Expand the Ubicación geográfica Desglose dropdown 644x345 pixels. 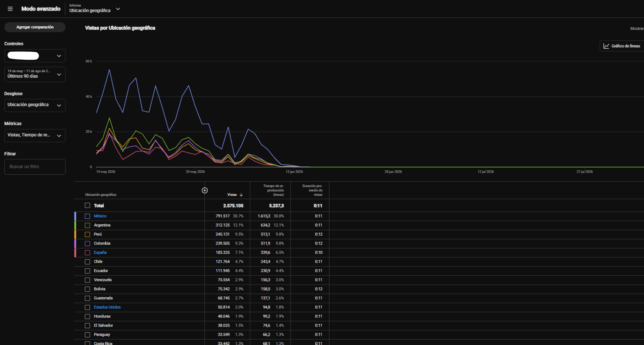[35, 105]
